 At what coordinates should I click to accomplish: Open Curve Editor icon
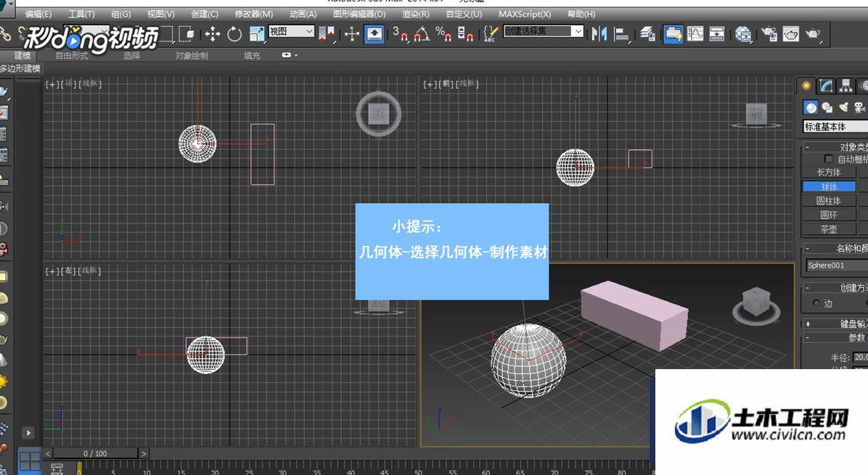tap(695, 34)
